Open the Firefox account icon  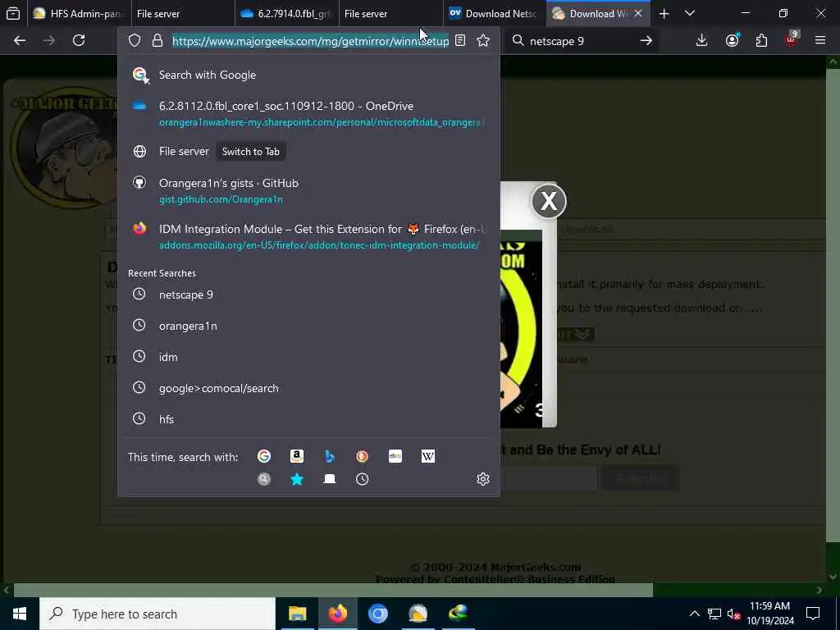tap(732, 41)
